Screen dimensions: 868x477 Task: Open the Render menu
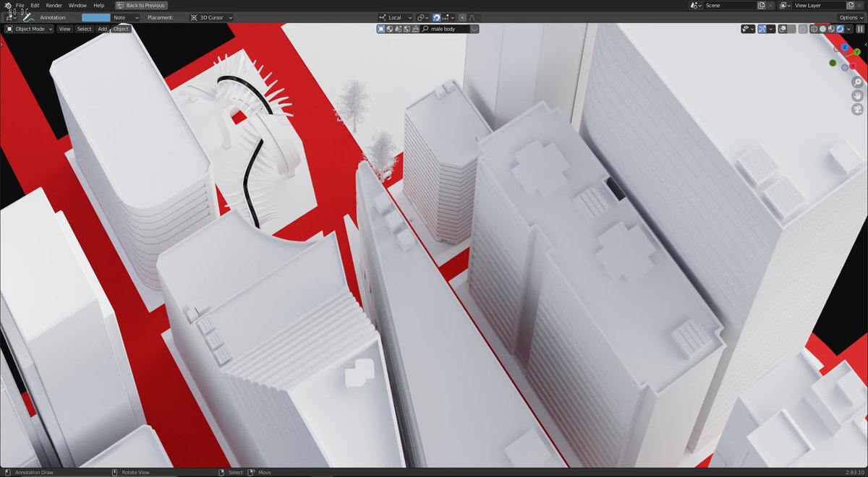54,5
